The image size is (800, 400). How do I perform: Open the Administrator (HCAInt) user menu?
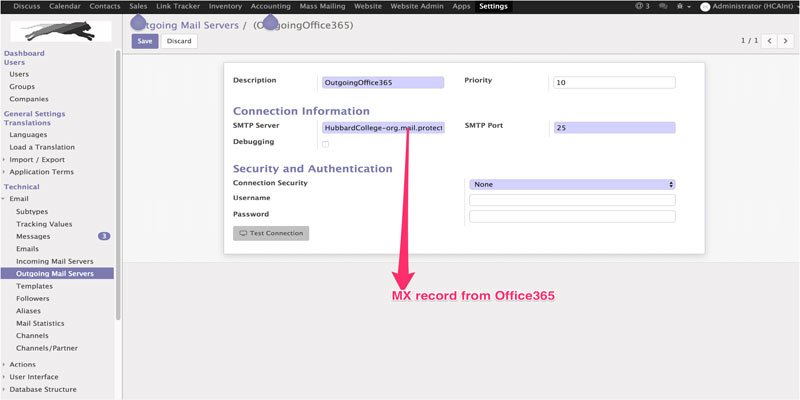point(750,7)
